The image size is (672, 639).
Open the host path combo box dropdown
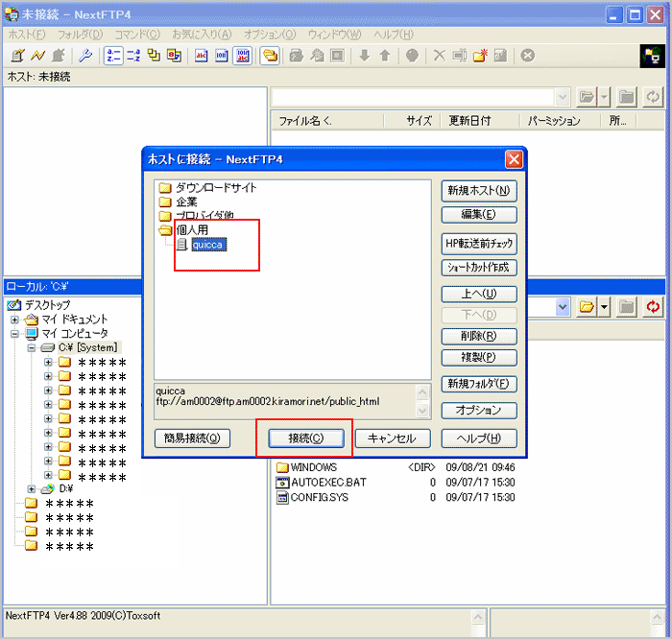pyautogui.click(x=563, y=97)
